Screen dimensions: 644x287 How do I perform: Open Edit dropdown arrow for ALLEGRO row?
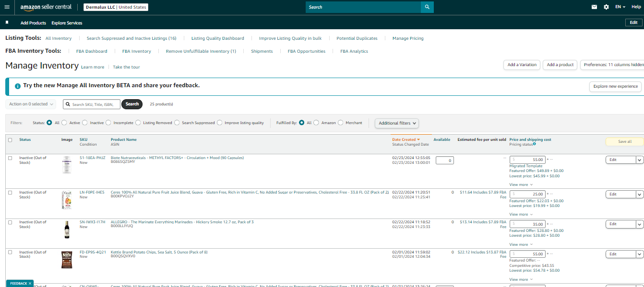(x=640, y=224)
